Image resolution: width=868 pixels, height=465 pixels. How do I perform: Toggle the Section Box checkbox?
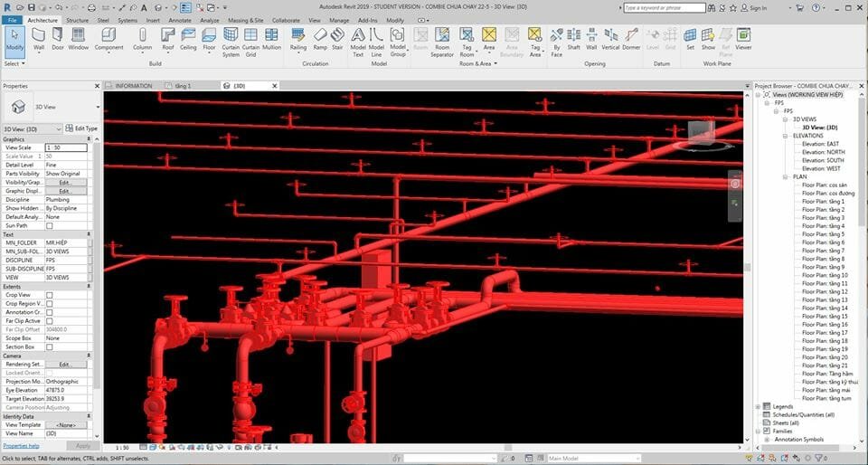pyautogui.click(x=50, y=346)
